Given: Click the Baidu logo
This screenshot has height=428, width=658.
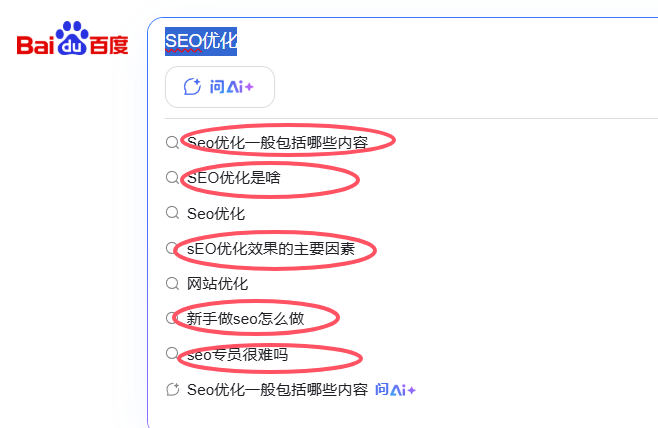Looking at the screenshot, I should click(x=72, y=43).
